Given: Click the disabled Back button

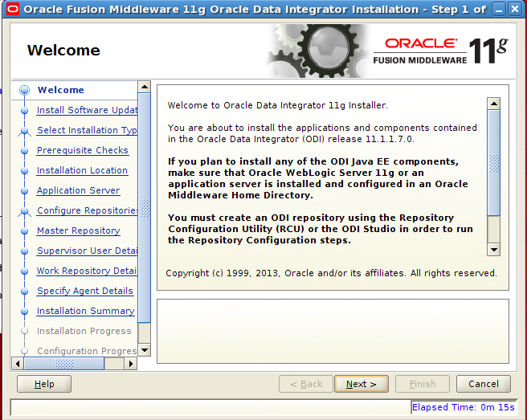Looking at the screenshot, I should (306, 384).
